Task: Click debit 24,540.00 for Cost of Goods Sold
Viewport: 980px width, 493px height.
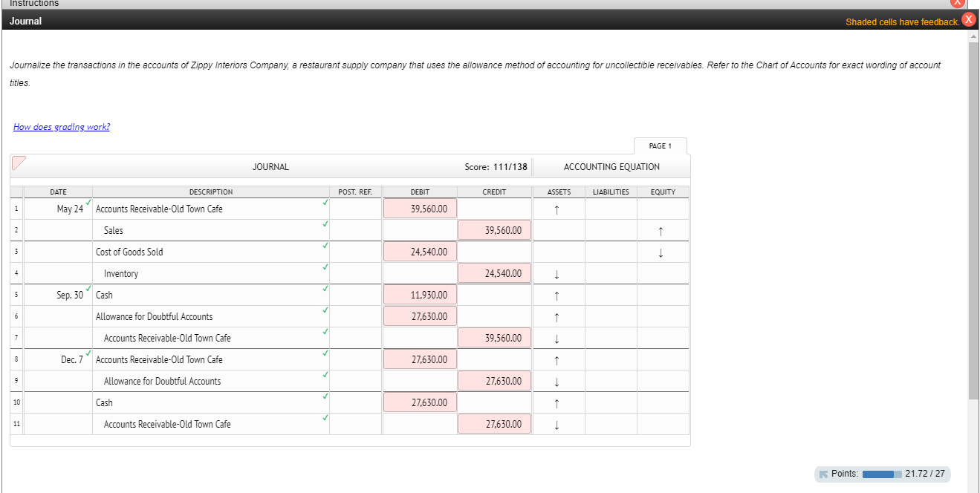Action: point(420,252)
